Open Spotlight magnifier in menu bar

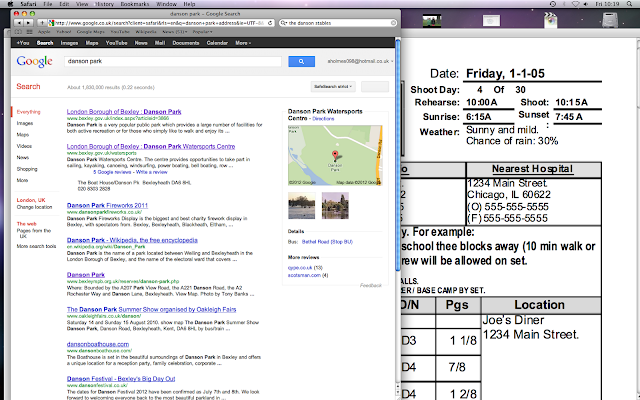629,4
